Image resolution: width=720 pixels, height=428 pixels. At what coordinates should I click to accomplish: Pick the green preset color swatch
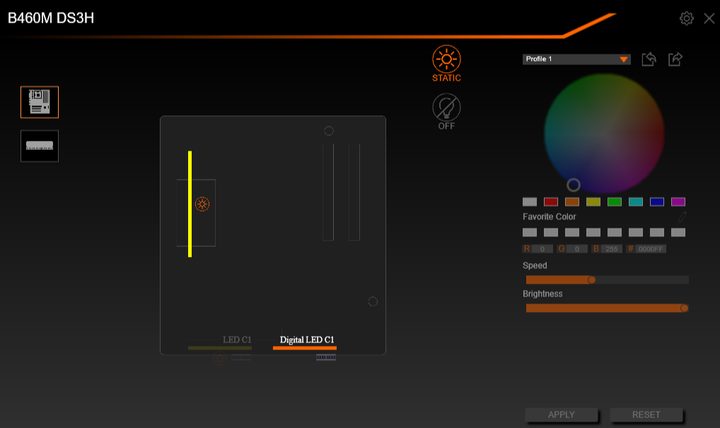coord(614,202)
